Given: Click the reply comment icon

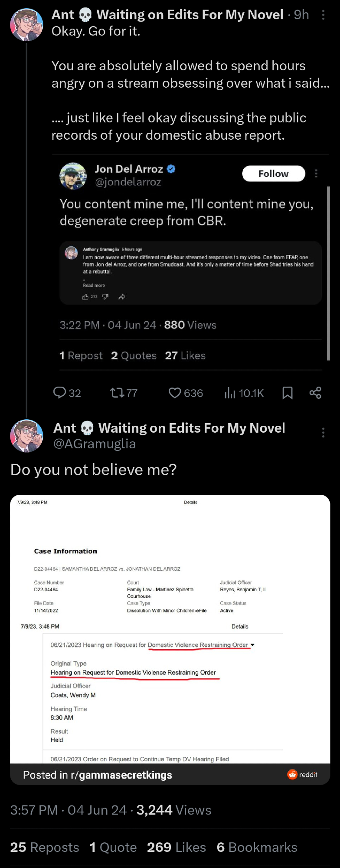Looking at the screenshot, I should pos(59,393).
